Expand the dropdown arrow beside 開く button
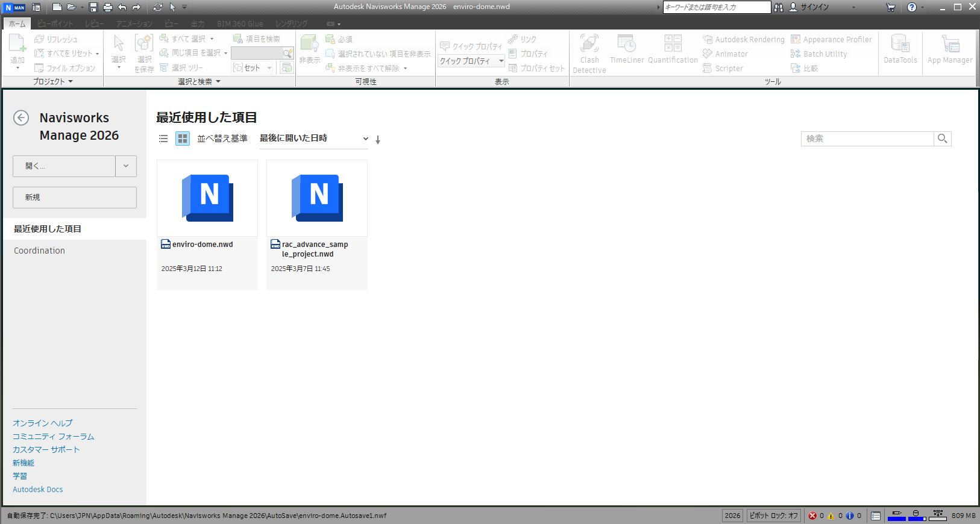This screenshot has width=980, height=524. click(126, 166)
